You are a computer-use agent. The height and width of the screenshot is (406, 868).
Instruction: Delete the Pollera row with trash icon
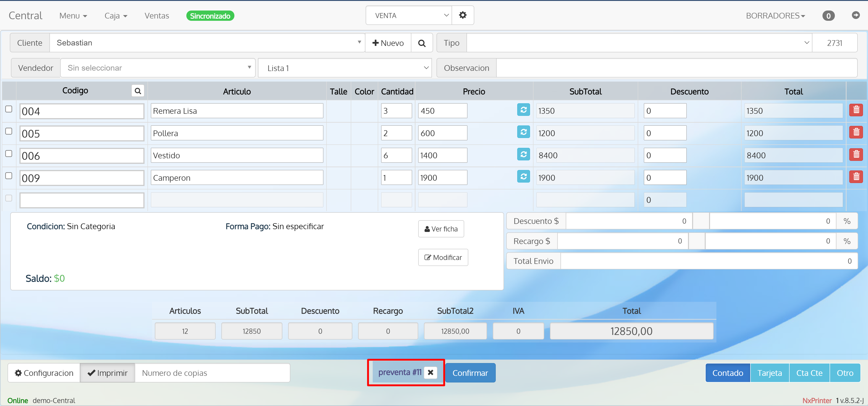856,132
